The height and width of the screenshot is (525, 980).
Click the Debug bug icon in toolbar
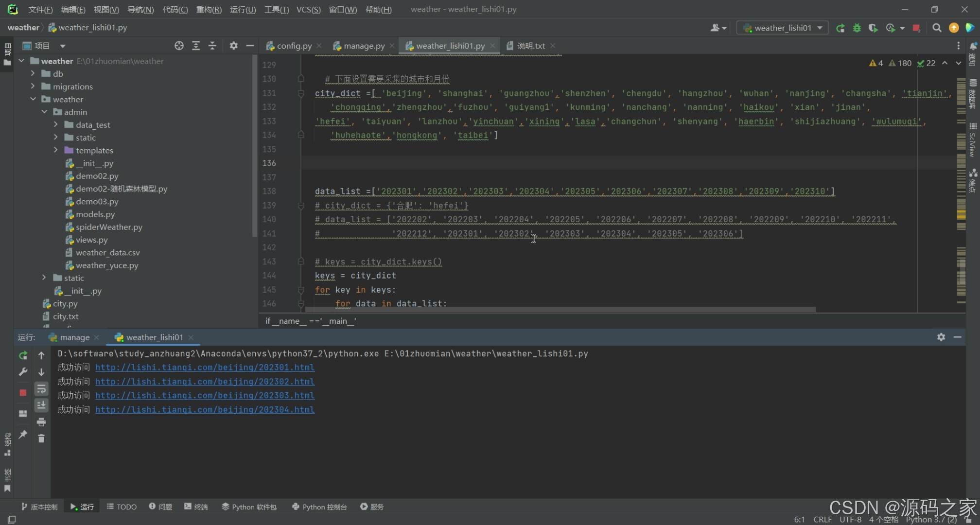point(857,28)
